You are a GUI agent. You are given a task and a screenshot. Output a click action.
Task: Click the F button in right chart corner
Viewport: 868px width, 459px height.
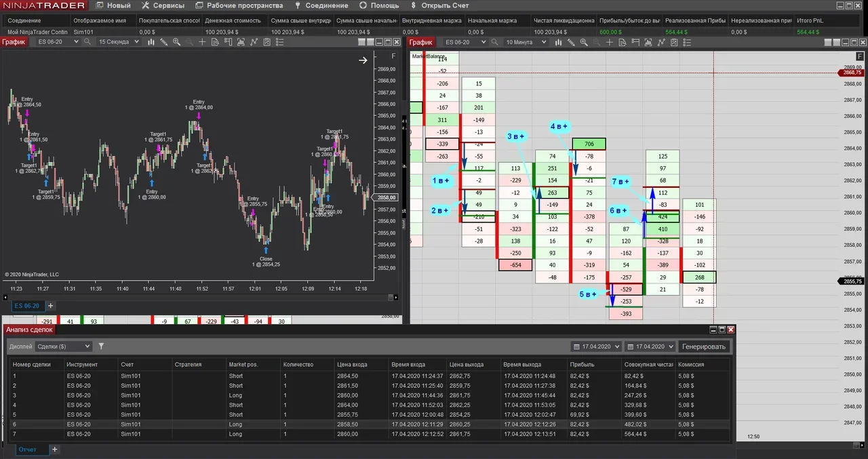[x=860, y=56]
